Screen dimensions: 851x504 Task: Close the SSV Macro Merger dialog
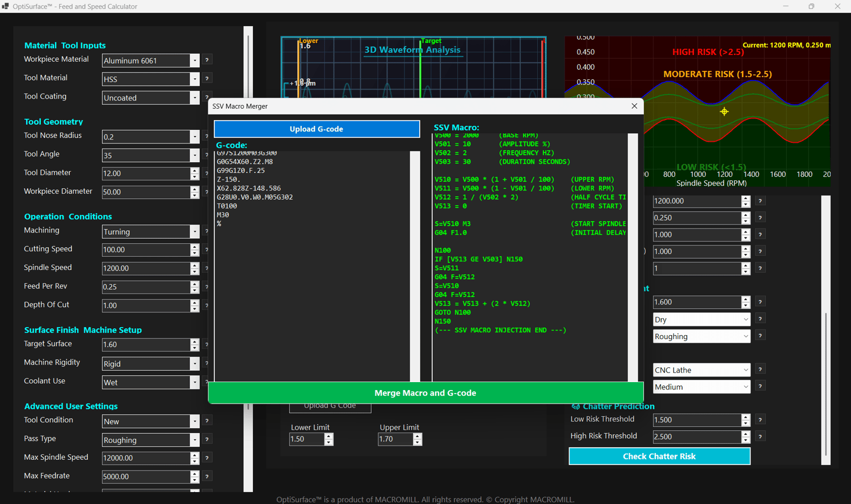pos(634,106)
